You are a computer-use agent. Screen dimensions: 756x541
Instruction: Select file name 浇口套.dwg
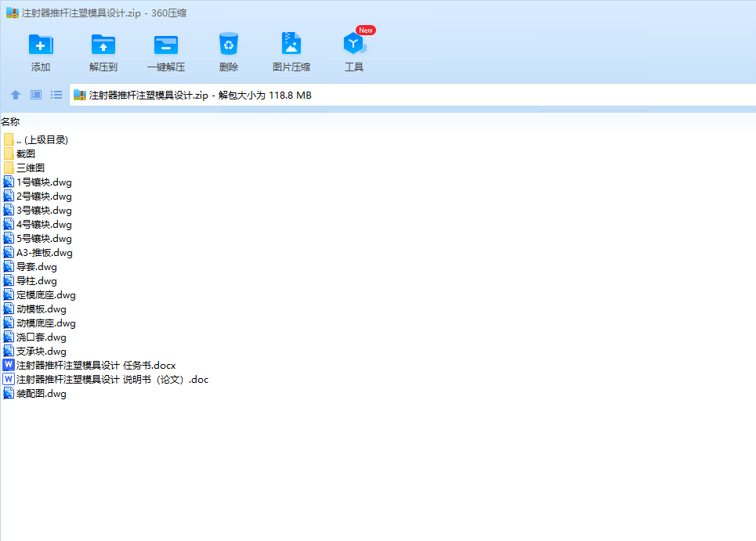(42, 337)
